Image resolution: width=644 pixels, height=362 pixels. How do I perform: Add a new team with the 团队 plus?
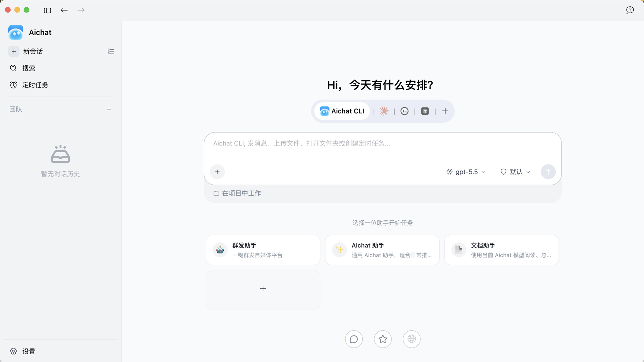(109, 109)
